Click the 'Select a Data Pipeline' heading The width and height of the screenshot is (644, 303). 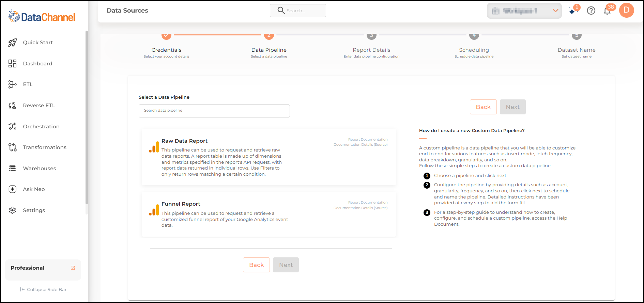pyautogui.click(x=164, y=97)
